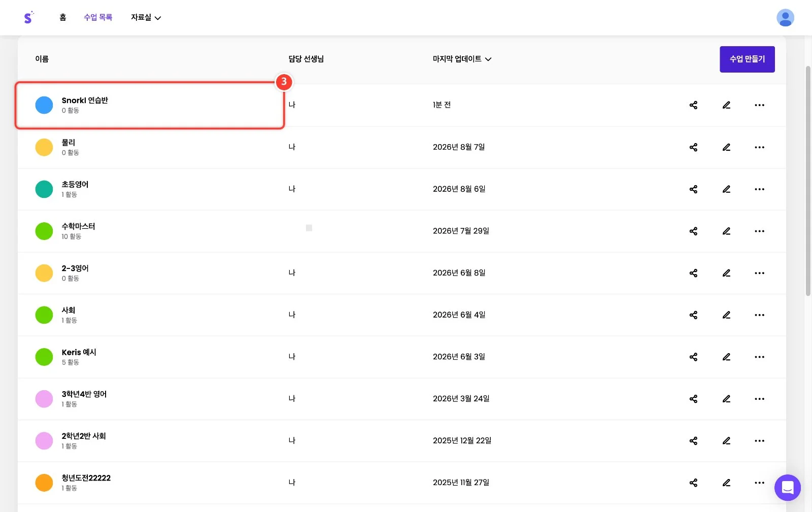Click the 2025년 12월 22일 date
This screenshot has width=812, height=512.
pyautogui.click(x=462, y=440)
